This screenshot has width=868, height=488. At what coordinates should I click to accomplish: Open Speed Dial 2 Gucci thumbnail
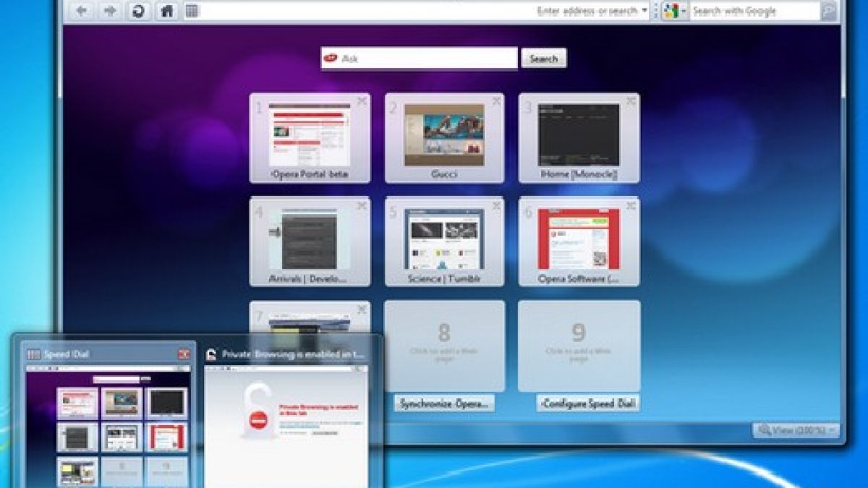444,137
